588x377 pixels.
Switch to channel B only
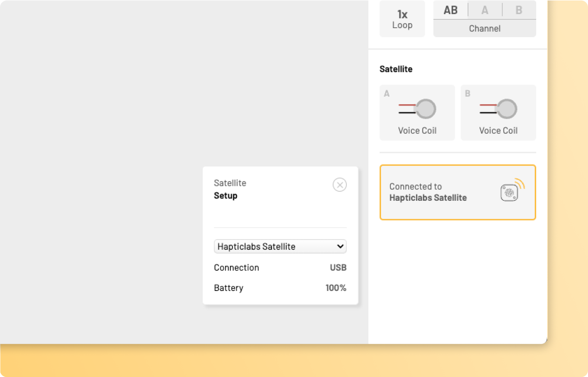point(519,10)
